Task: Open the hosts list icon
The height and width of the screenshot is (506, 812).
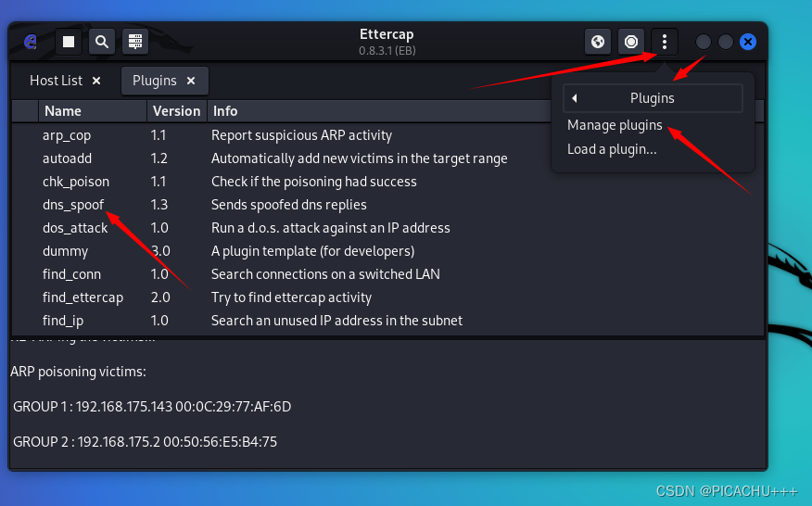Action: point(135,42)
